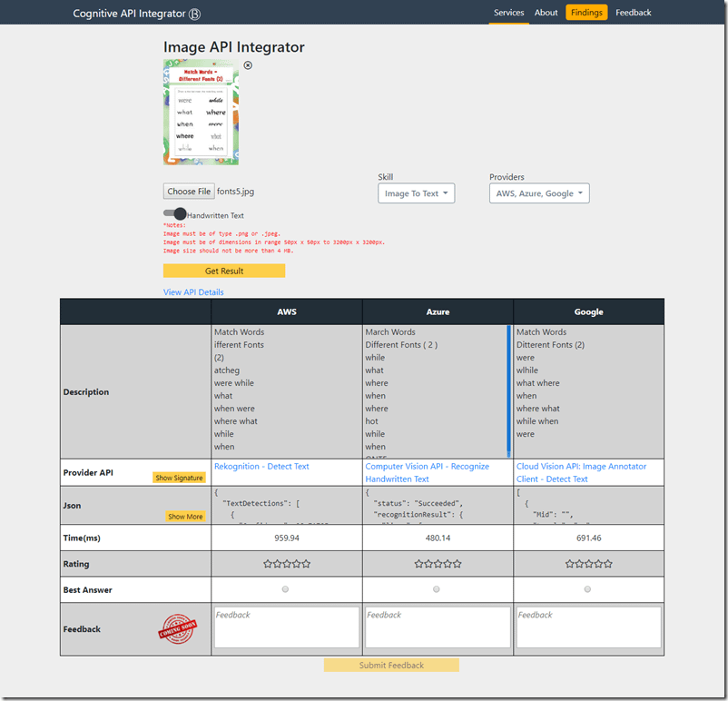Expand JSON output with Show More
Screen dimensions: 728x701
coord(185,517)
